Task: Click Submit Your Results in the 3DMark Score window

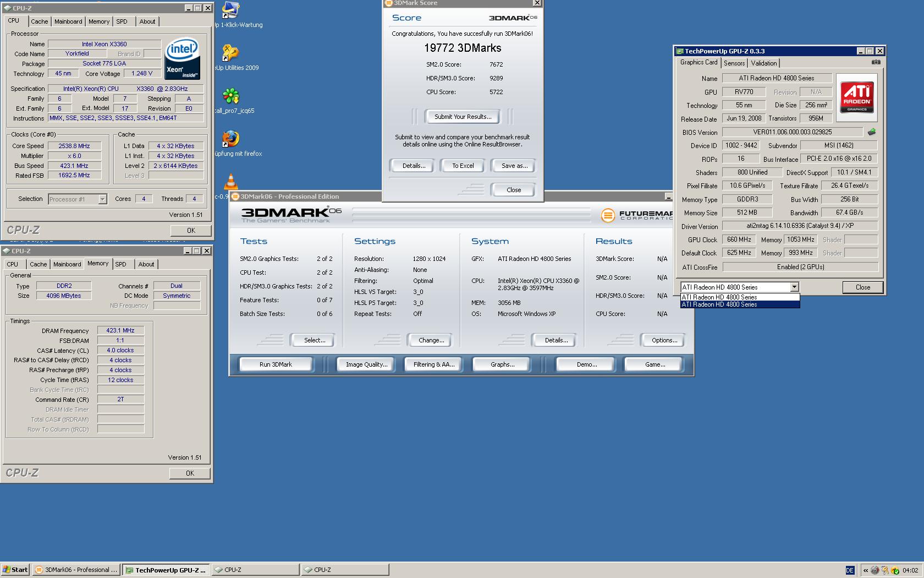Action: coord(463,117)
